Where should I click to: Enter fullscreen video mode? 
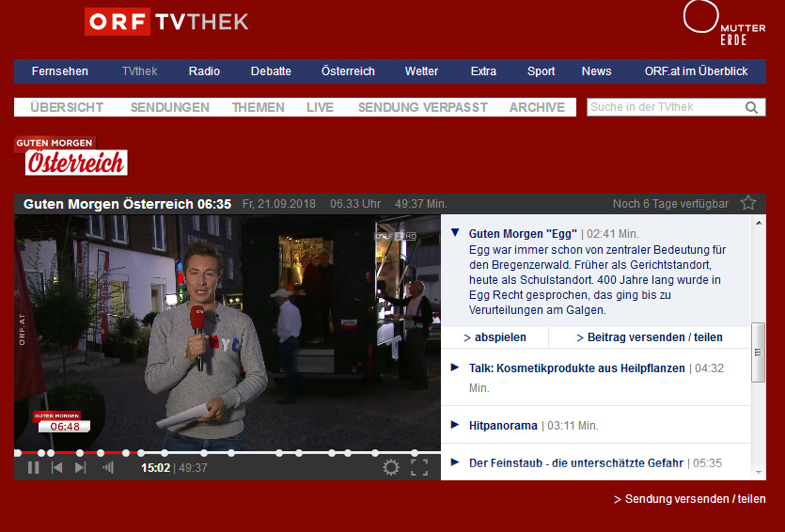point(419,467)
